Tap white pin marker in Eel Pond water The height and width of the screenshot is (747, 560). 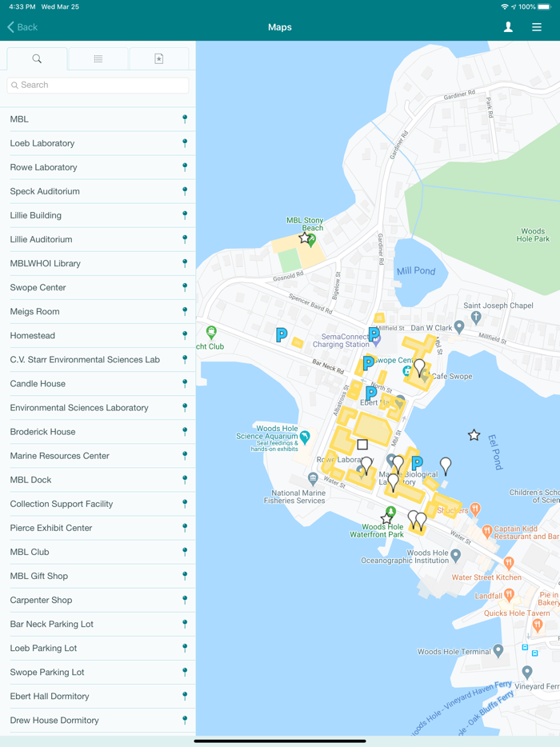pos(445,466)
